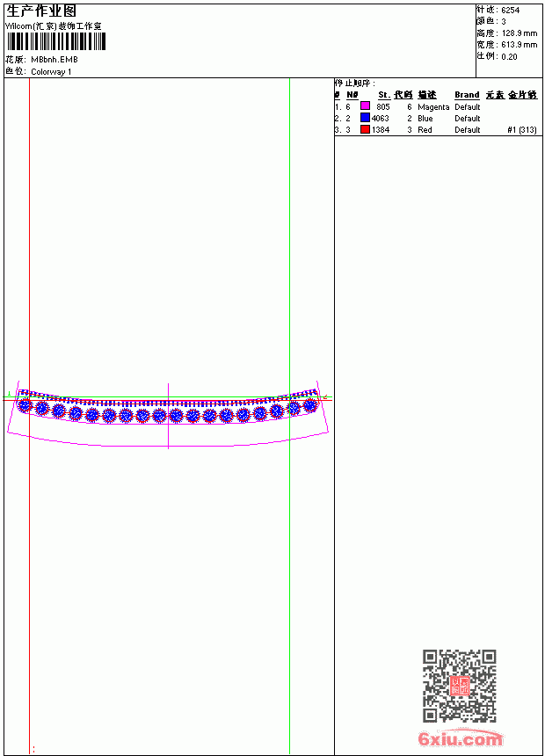545x756 pixels.
Task: Click stitch count 805 in Magenta row
Action: tap(383, 106)
